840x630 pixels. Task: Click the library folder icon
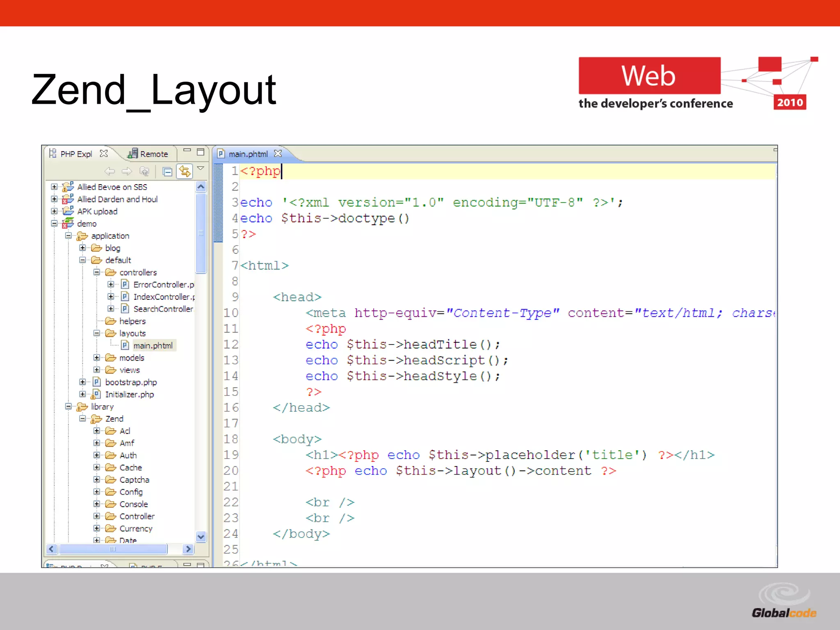tap(82, 406)
